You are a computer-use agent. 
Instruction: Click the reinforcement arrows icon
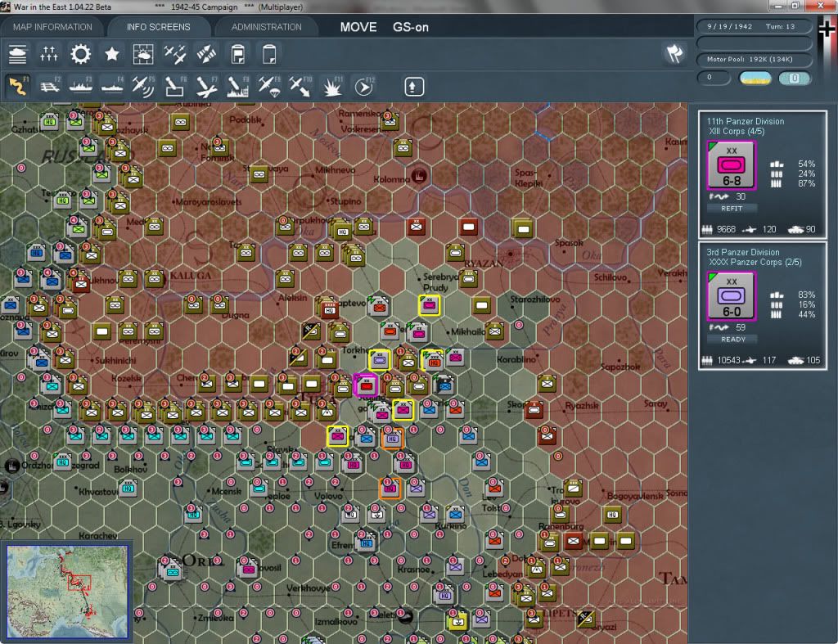point(206,55)
